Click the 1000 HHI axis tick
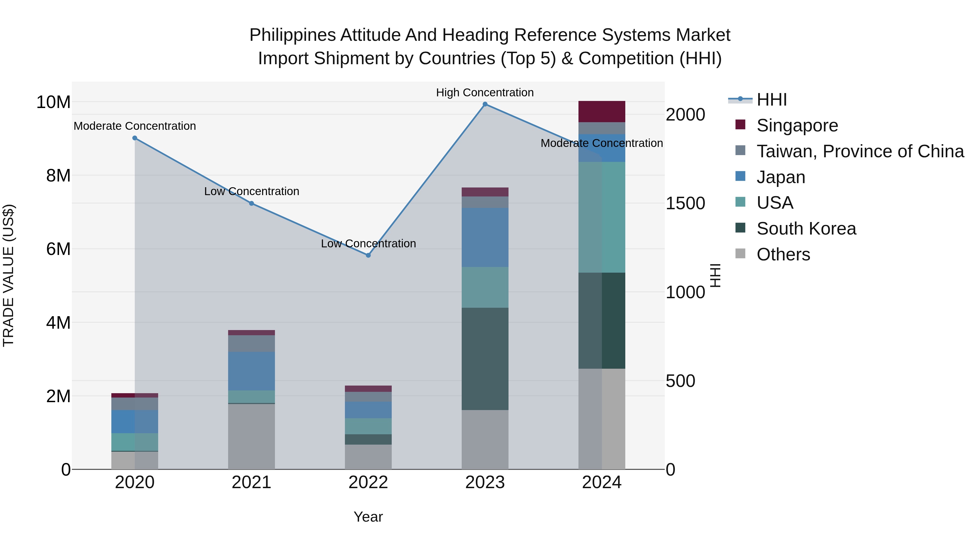This screenshot has width=980, height=551. pyautogui.click(x=685, y=292)
